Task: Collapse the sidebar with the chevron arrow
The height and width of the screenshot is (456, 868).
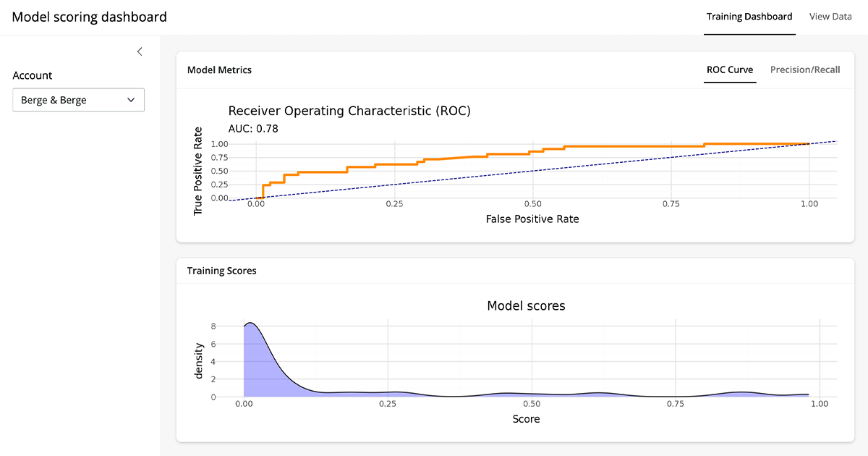Action: [x=140, y=51]
